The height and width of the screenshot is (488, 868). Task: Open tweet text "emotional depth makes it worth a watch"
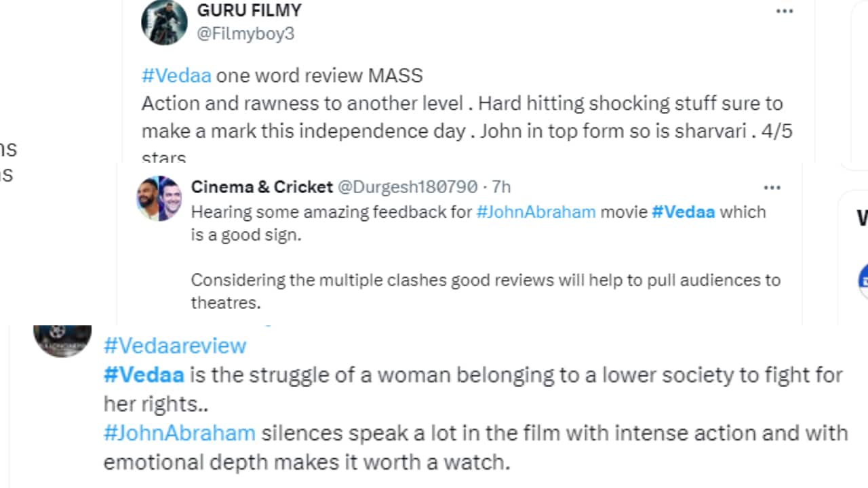(306, 462)
